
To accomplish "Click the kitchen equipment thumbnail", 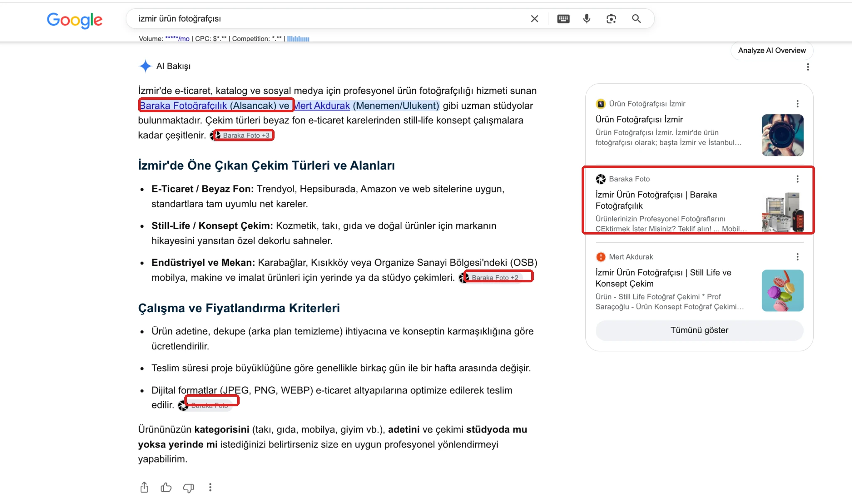I will [x=782, y=211].
